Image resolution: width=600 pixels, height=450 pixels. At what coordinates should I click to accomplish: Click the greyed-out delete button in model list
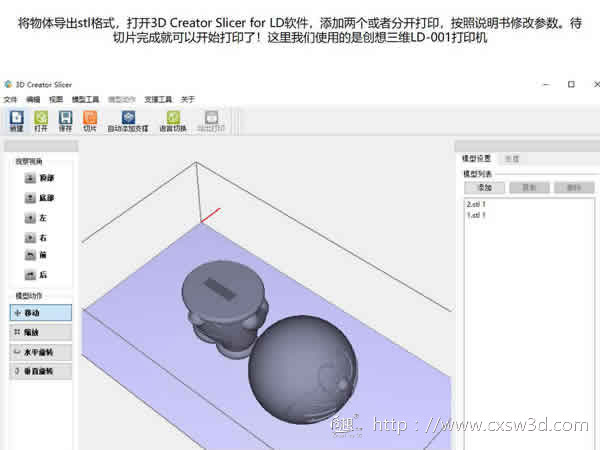coord(574,188)
